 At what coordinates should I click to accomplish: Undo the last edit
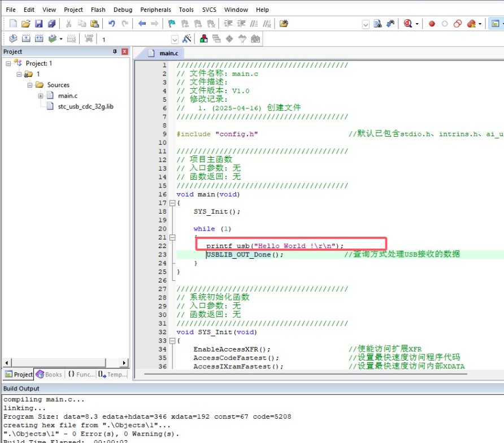111,24
